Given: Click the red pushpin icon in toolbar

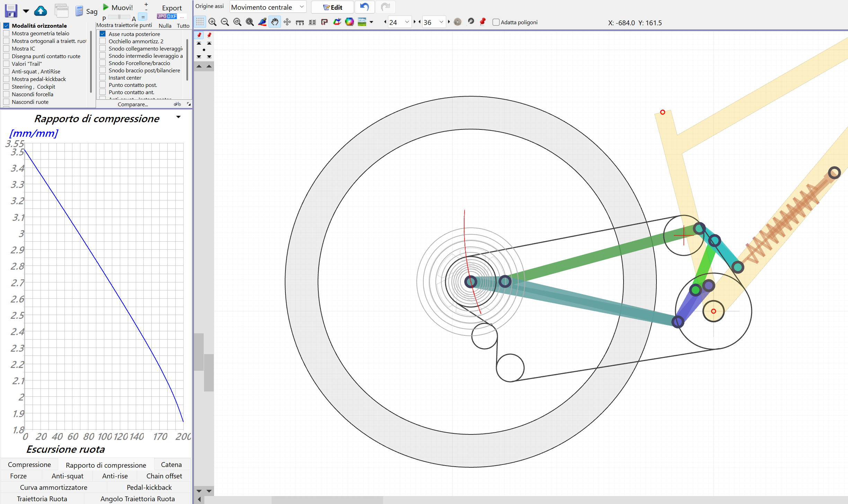Looking at the screenshot, I should click(483, 22).
